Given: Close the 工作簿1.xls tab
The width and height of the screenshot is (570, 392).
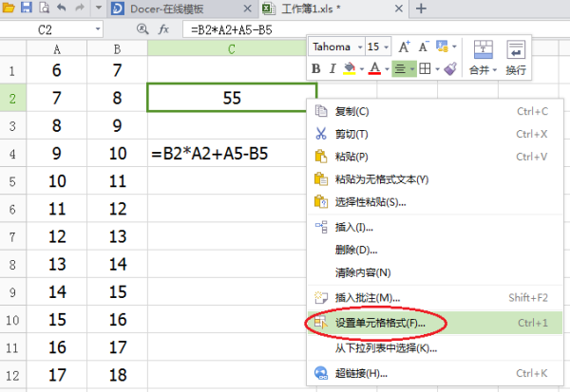Looking at the screenshot, I should pos(399,9).
